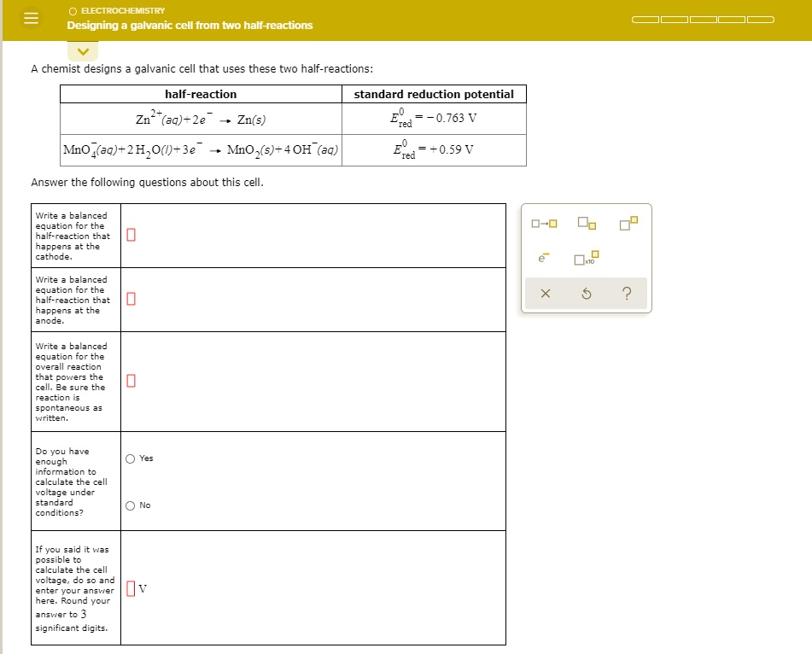
Task: Select the reaction arrow symbol icon
Action: [545, 223]
